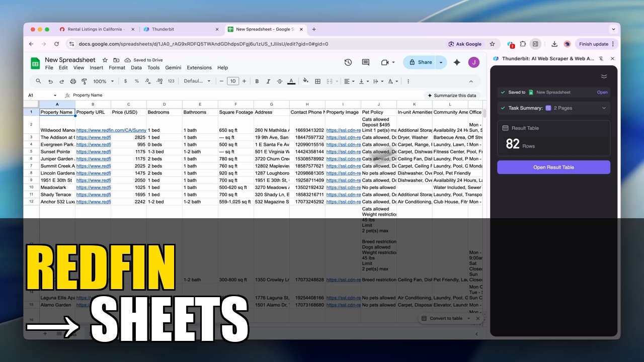Click Finish update button
The image size is (644, 362).
597,44
